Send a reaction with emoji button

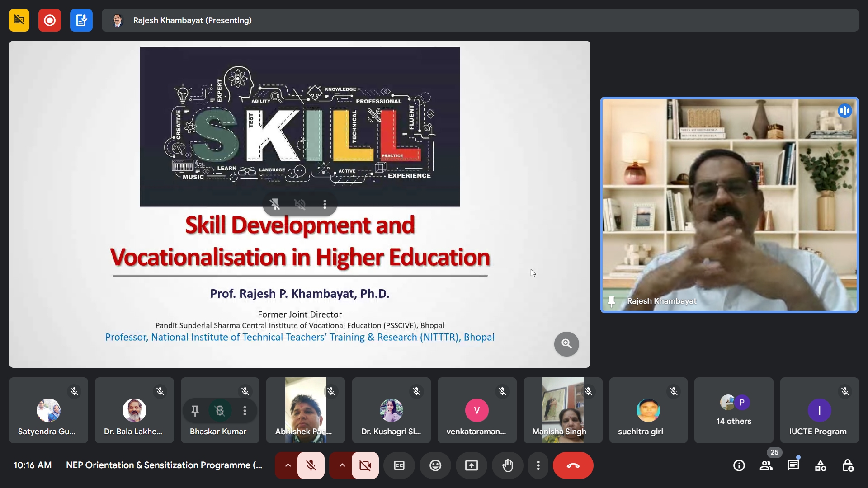[x=435, y=465]
